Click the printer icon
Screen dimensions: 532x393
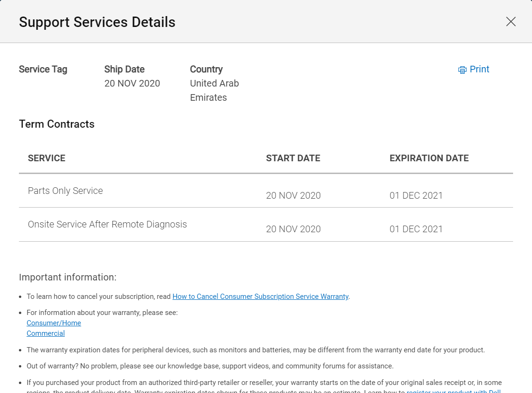[462, 70]
